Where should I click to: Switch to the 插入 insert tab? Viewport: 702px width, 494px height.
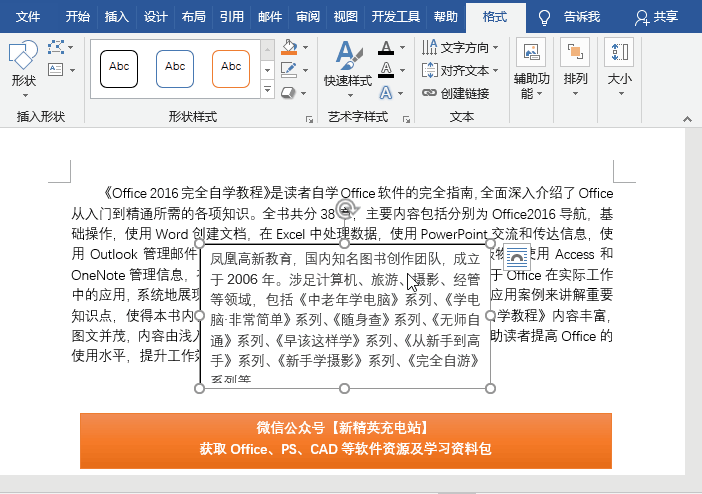(116, 17)
